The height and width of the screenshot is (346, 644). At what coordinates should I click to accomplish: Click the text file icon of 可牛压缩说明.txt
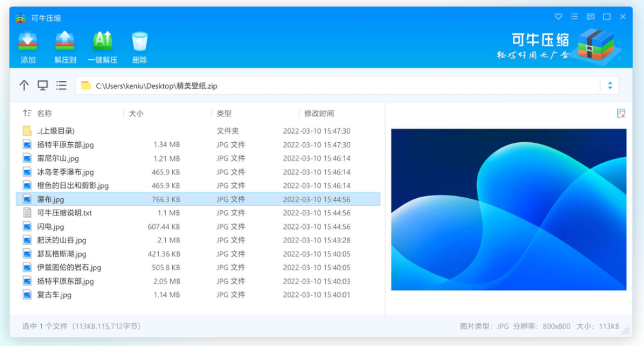(27, 213)
